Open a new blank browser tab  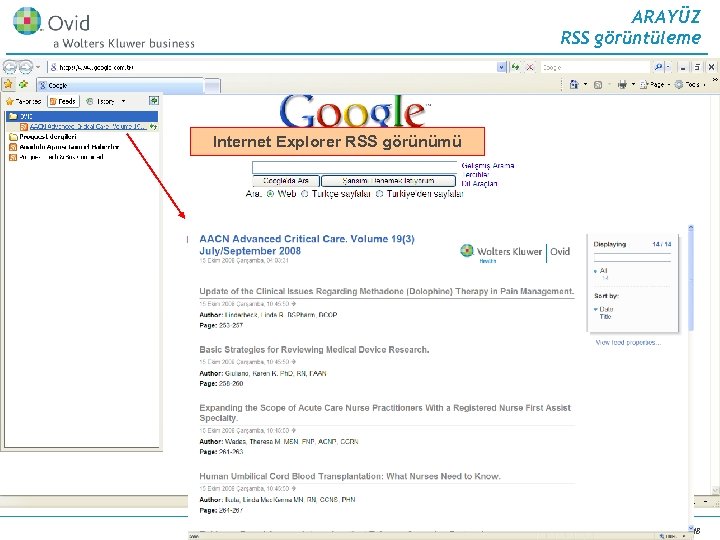pos(212,85)
